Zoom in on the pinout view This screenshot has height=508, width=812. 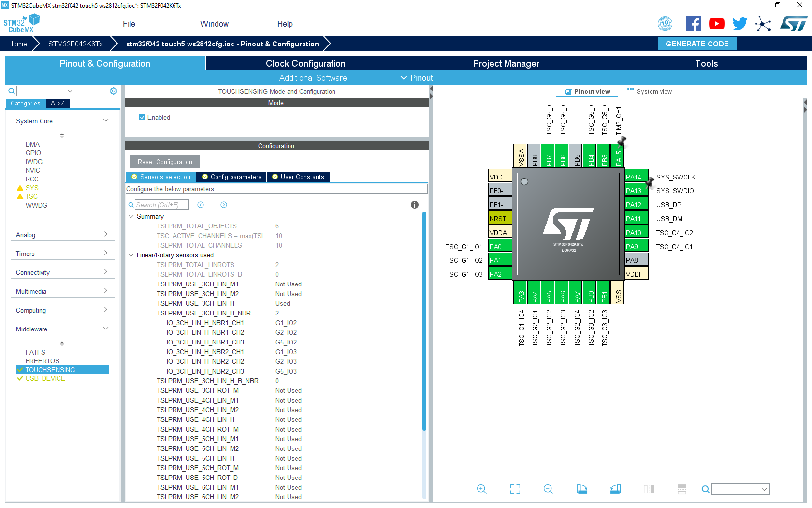[x=481, y=489]
